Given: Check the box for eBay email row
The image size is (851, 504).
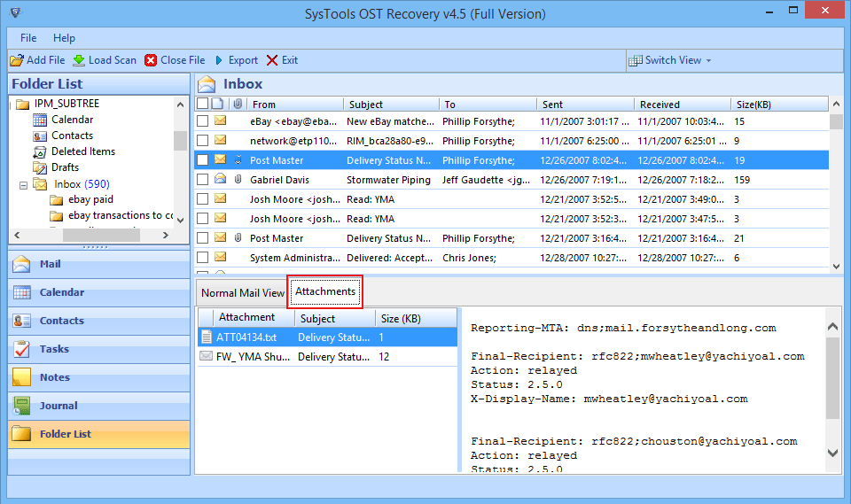Looking at the screenshot, I should coord(203,121).
